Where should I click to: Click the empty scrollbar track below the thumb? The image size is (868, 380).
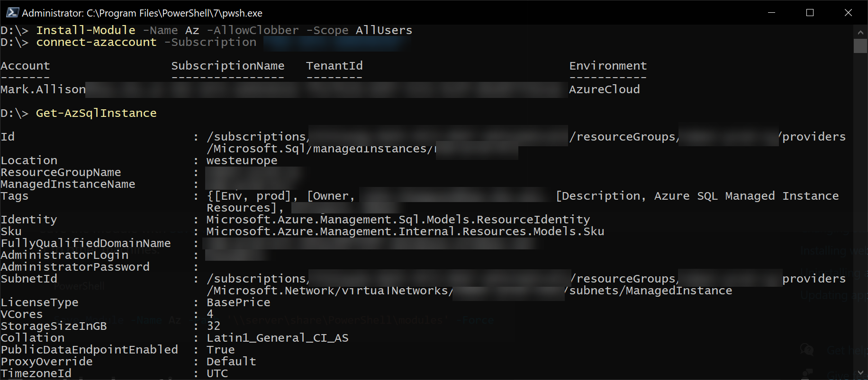860,208
